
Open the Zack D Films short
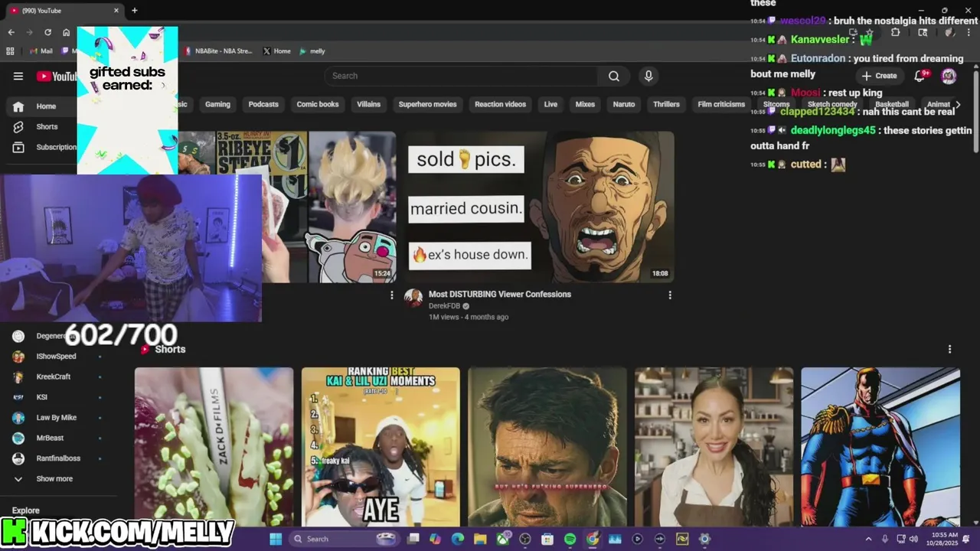pos(214,447)
